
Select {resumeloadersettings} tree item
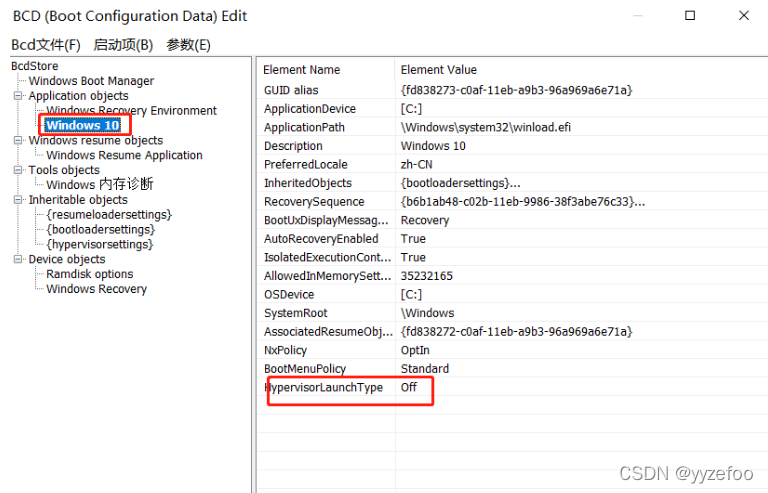pyautogui.click(x=109, y=215)
